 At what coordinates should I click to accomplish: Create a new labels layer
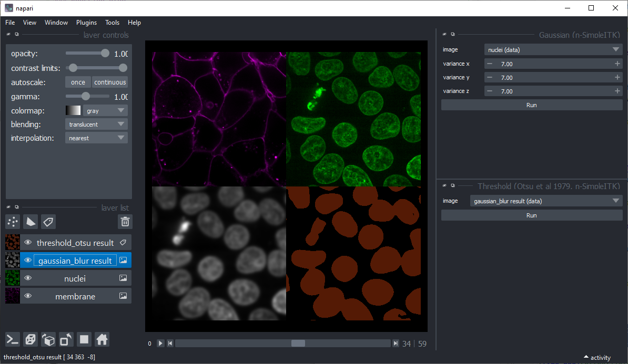pos(48,222)
